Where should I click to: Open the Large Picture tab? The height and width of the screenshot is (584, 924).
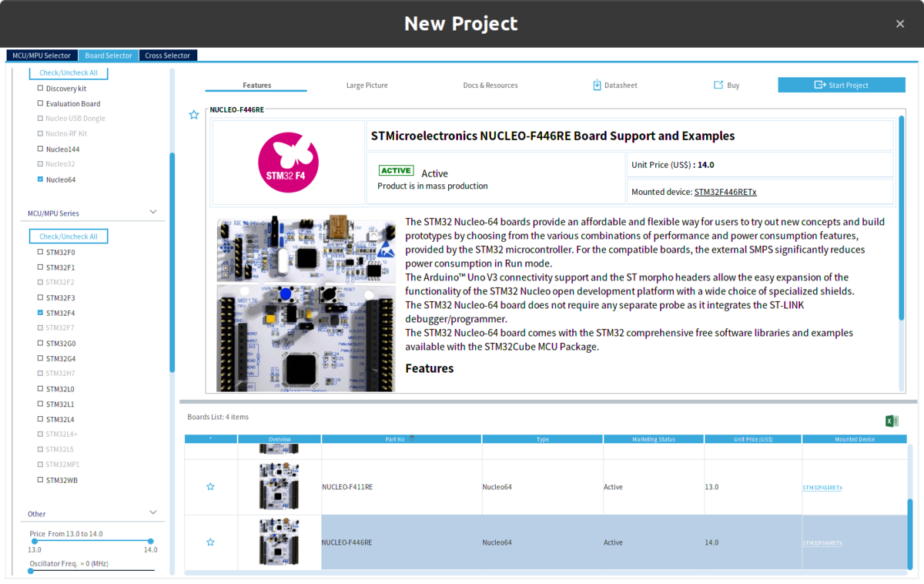point(367,85)
